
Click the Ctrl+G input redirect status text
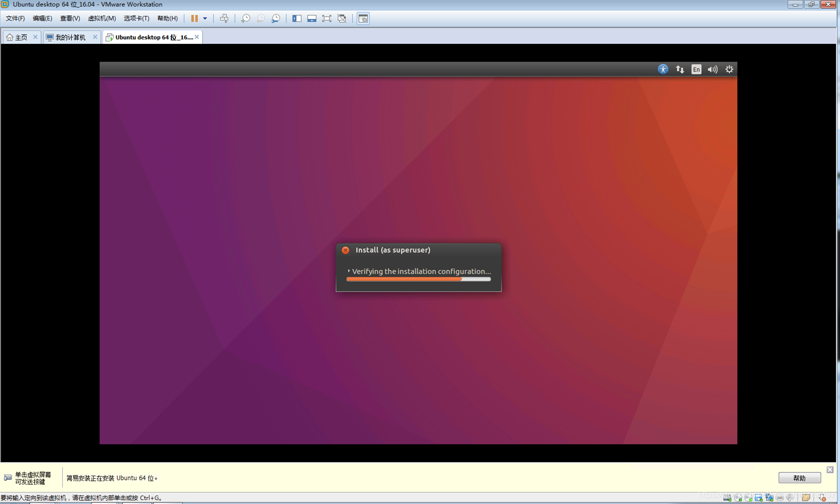81,498
